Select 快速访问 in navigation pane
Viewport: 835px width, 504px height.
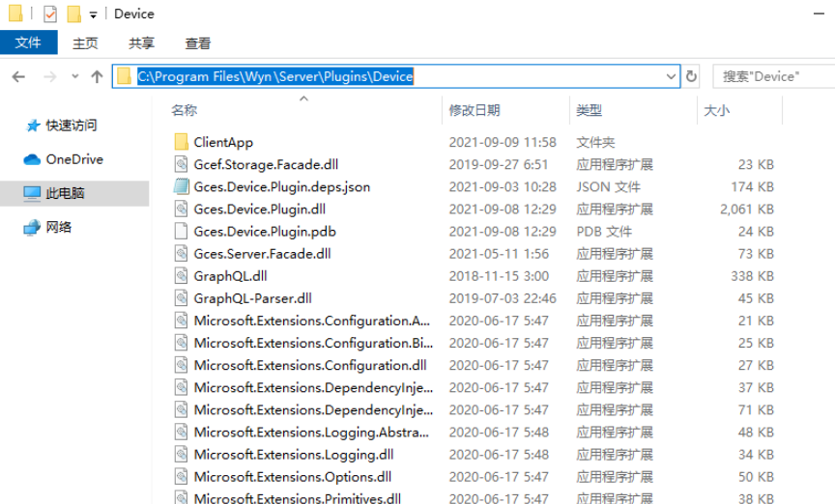click(72, 126)
